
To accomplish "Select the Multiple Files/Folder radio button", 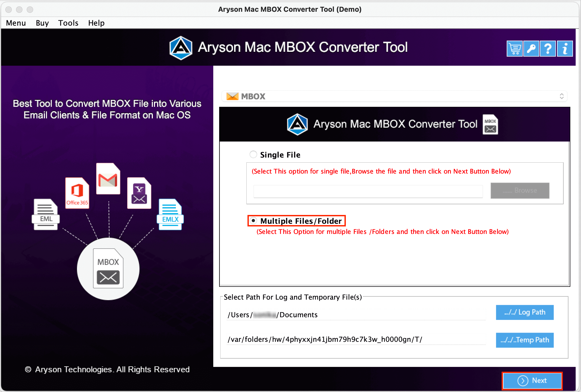I will [253, 221].
